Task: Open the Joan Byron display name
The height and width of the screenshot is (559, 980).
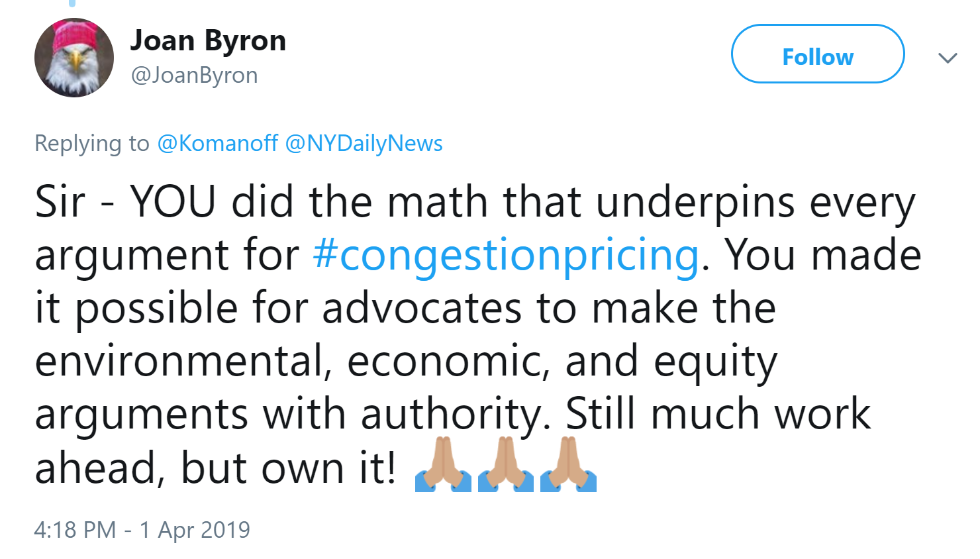Action: (208, 41)
